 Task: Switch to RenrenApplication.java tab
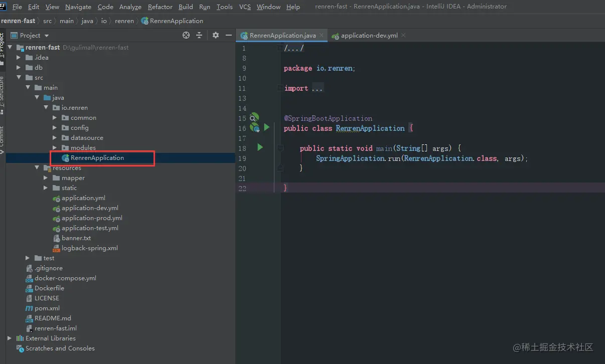click(x=283, y=36)
